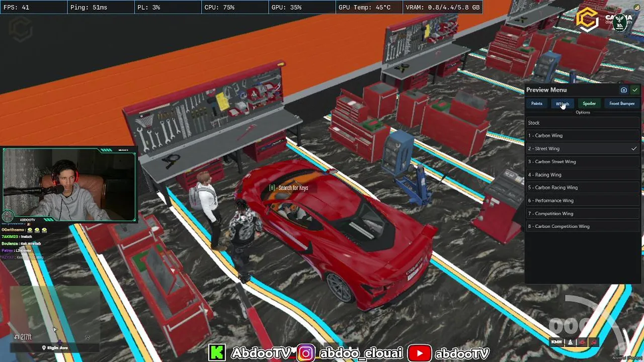This screenshot has width=644, height=362.
Task: Select 8 - Carbon Competition Wing
Action: [583, 227]
